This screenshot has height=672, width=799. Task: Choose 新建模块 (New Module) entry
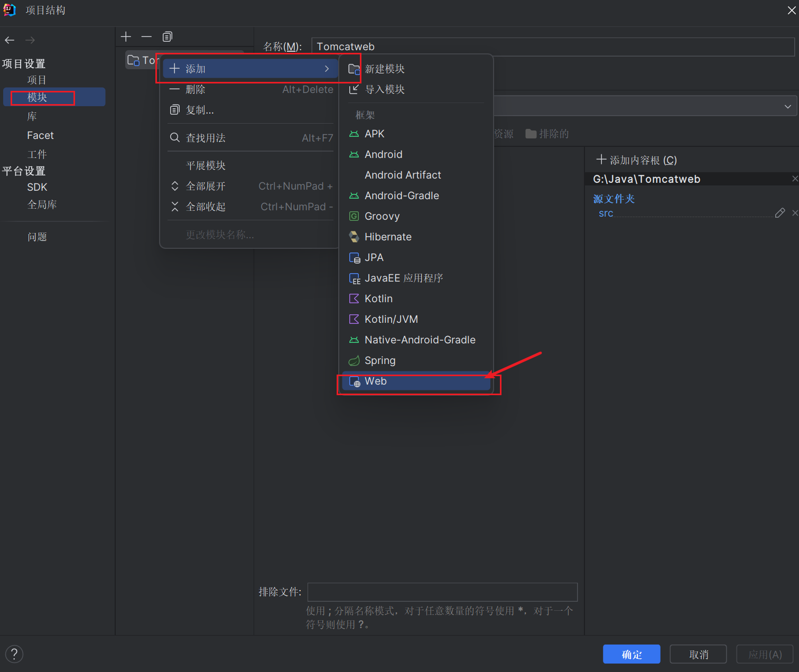[384, 69]
